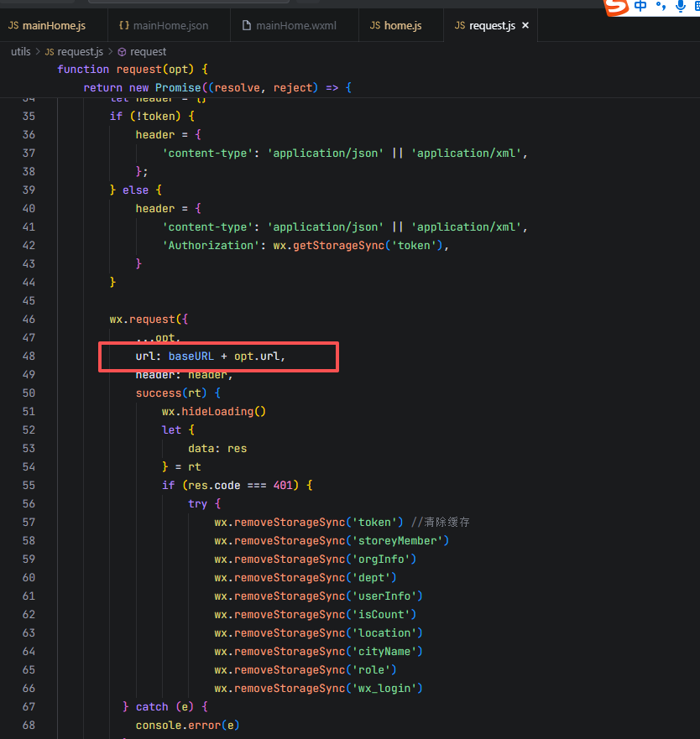Open the utils breadcrumb folder
Screen dimensions: 700x739
click(20, 51)
